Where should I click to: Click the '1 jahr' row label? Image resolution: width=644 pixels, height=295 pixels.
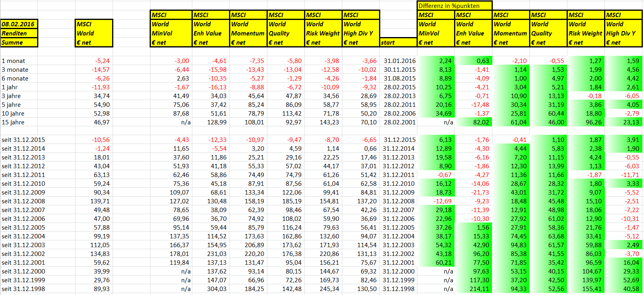point(10,87)
